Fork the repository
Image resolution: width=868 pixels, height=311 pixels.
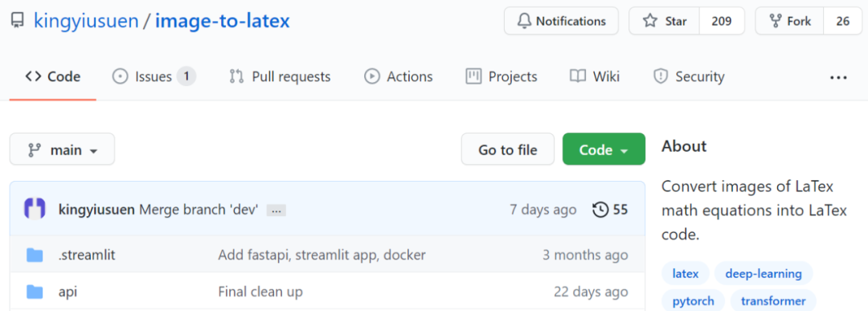point(790,21)
